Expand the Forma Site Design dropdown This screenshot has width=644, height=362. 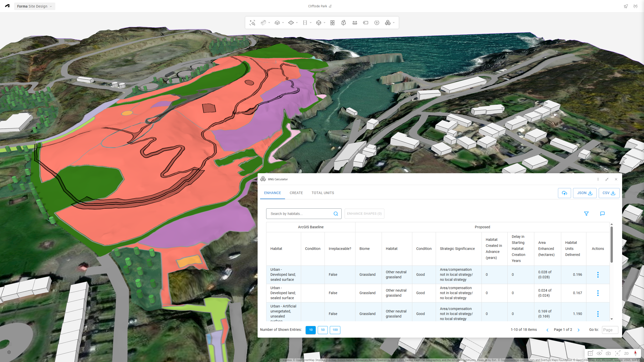tap(35, 6)
